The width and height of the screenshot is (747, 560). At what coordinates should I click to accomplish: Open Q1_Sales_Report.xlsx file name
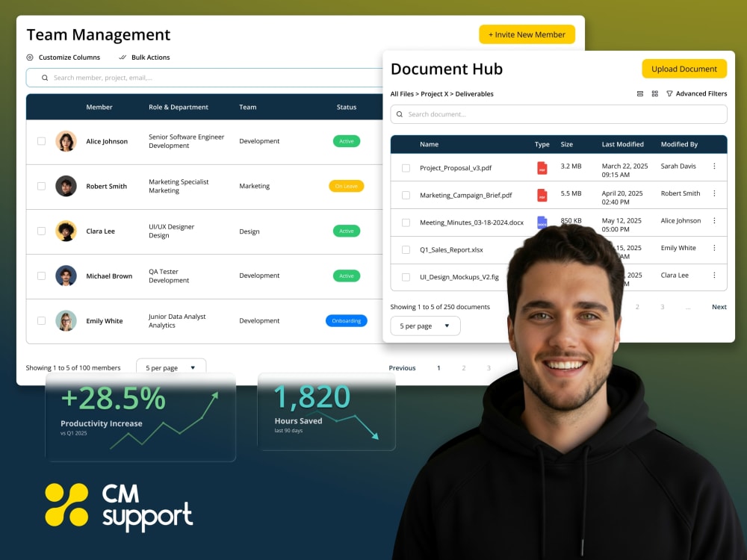[451, 249]
